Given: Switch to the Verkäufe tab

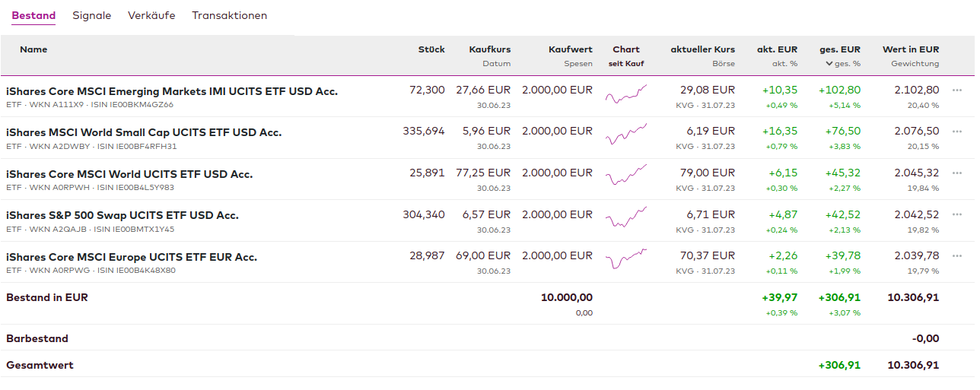Looking at the screenshot, I should tap(151, 15).
